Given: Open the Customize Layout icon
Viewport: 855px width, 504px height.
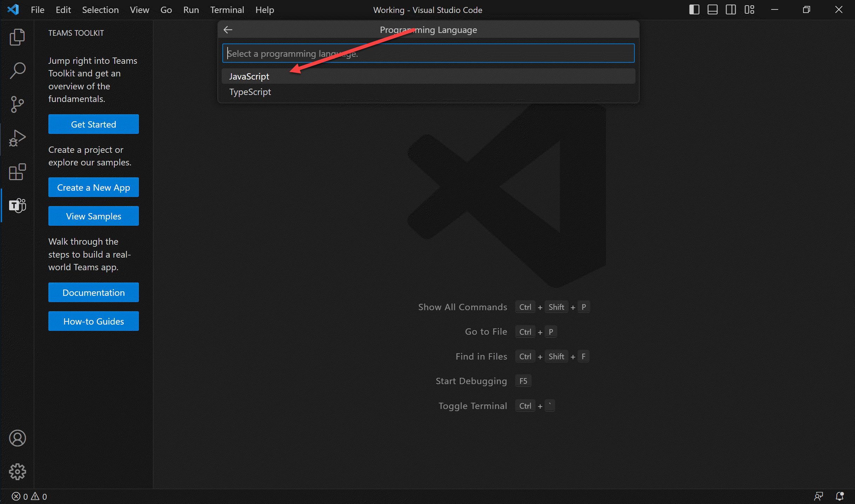Looking at the screenshot, I should [x=749, y=9].
